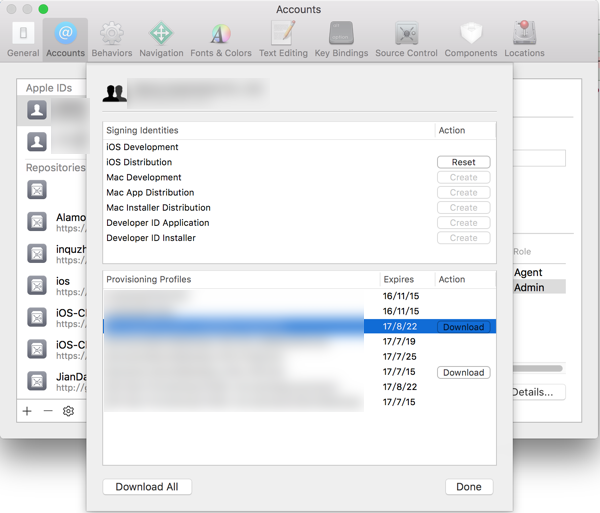Select the Developer ID Installer row
Screen dimensions: 600x513
(x=299, y=238)
